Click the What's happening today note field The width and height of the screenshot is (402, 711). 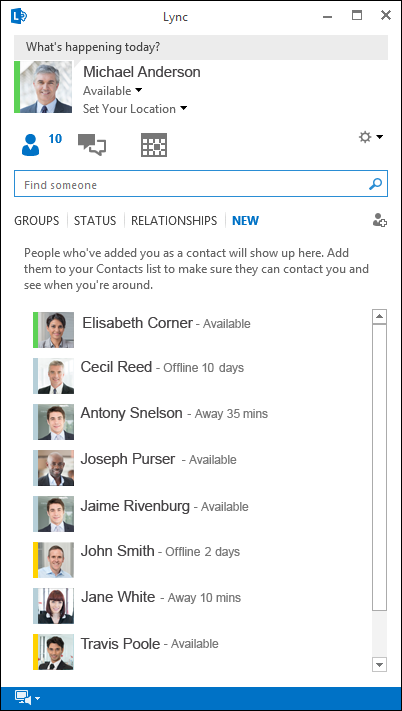201,47
